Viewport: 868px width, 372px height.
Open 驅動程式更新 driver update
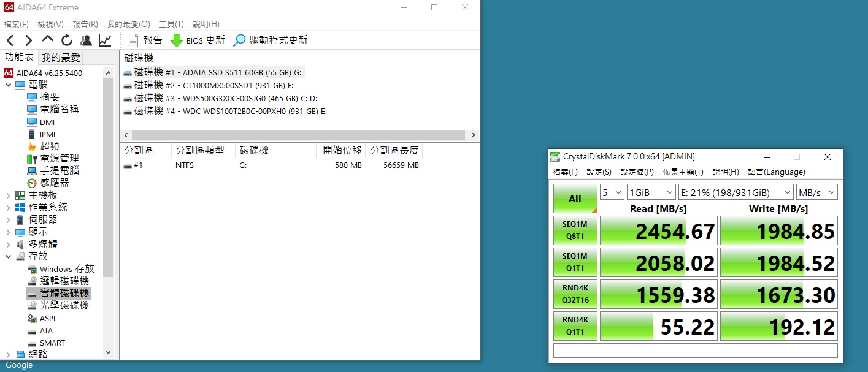pos(270,40)
